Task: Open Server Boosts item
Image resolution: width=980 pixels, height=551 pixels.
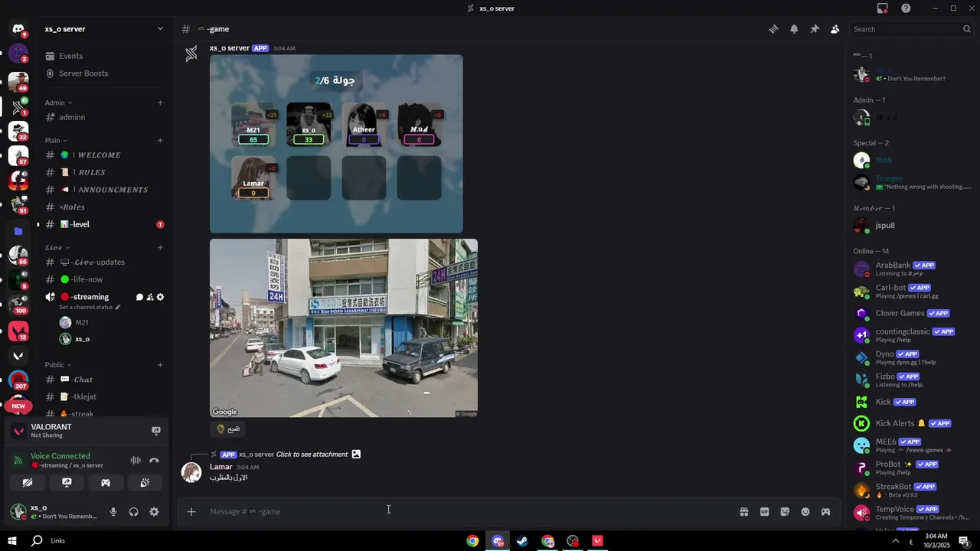Action: tap(104, 73)
